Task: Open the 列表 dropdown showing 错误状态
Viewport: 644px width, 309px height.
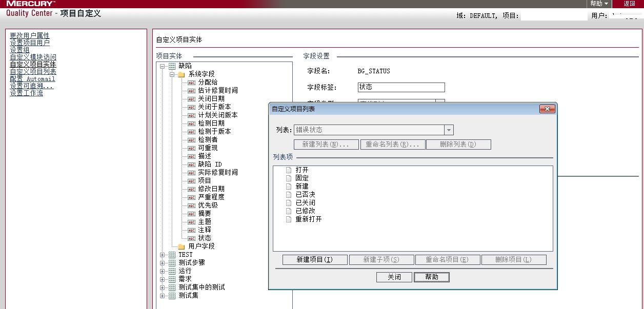Action: [x=449, y=130]
